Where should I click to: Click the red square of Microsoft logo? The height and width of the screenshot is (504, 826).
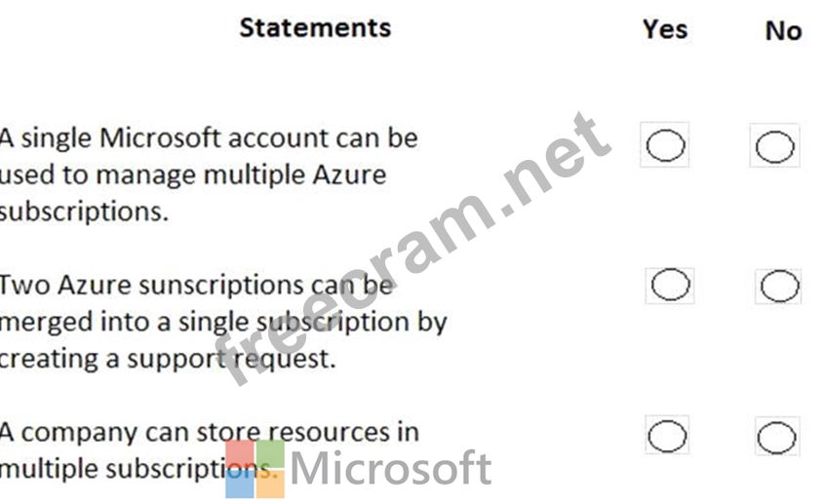tap(239, 453)
